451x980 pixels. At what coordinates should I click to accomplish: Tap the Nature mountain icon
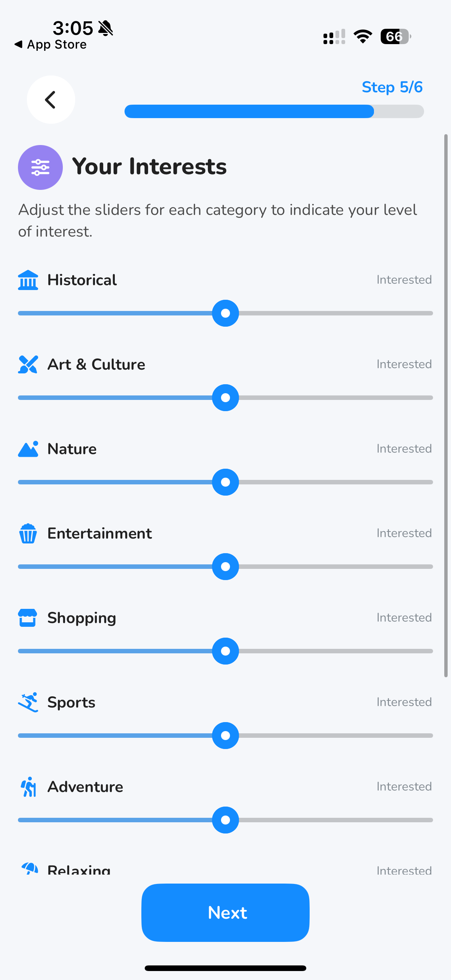pos(28,449)
